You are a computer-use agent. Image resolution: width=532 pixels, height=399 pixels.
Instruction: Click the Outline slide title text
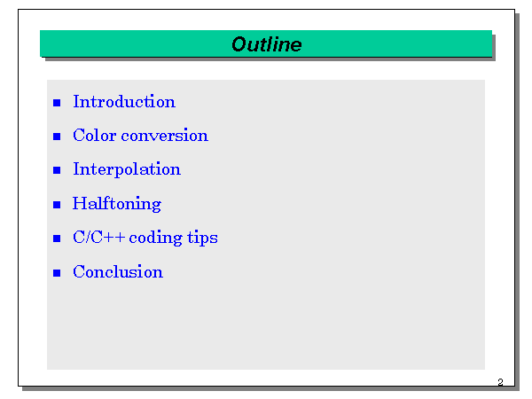[x=266, y=44]
